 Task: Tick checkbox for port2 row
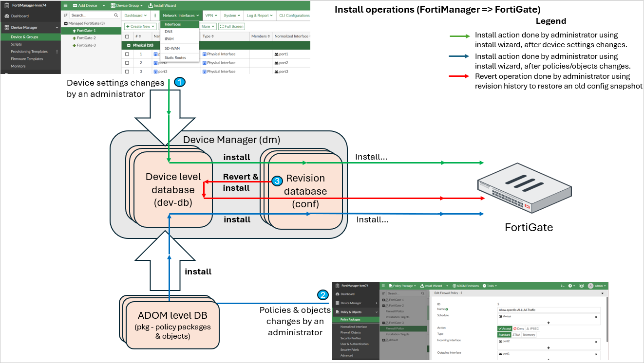point(127,63)
